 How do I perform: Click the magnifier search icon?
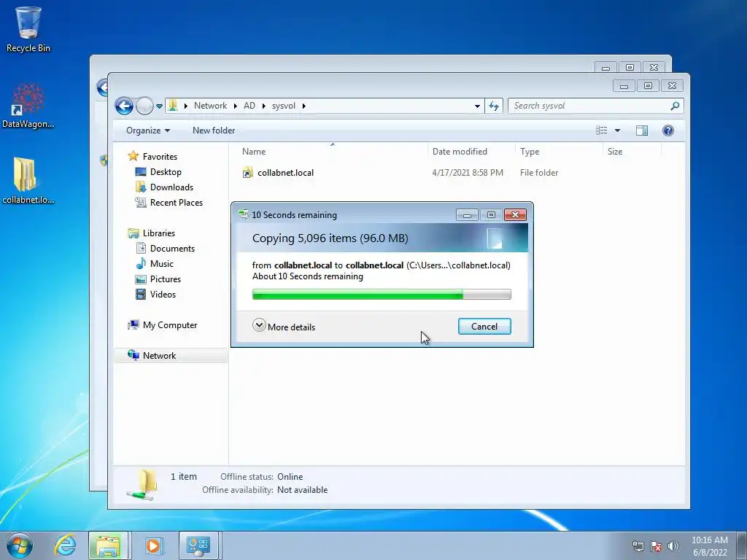coord(675,106)
